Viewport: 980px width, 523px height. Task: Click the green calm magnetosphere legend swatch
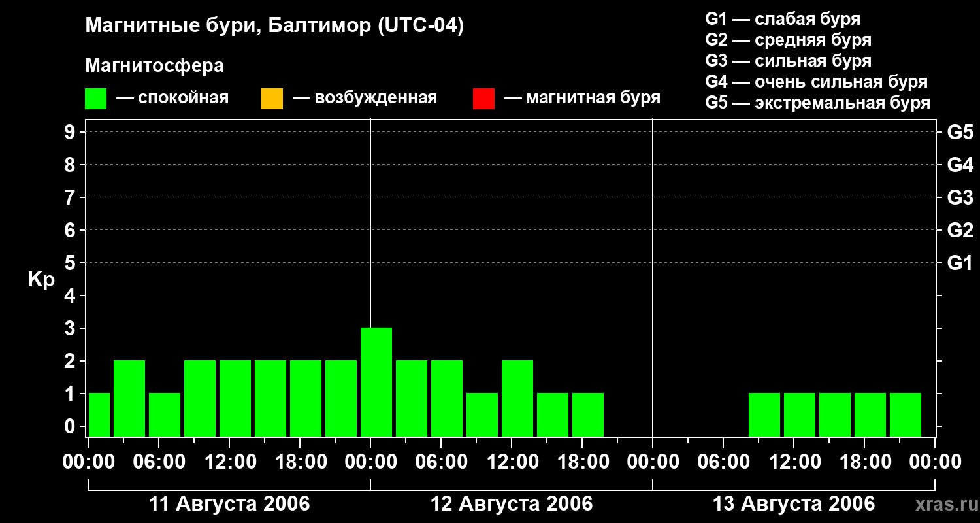[x=95, y=99]
